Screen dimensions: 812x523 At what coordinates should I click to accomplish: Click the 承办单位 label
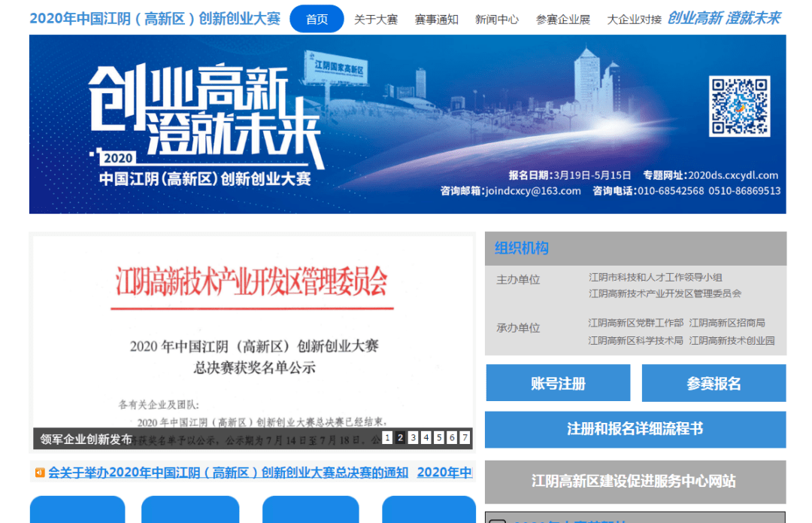[518, 328]
